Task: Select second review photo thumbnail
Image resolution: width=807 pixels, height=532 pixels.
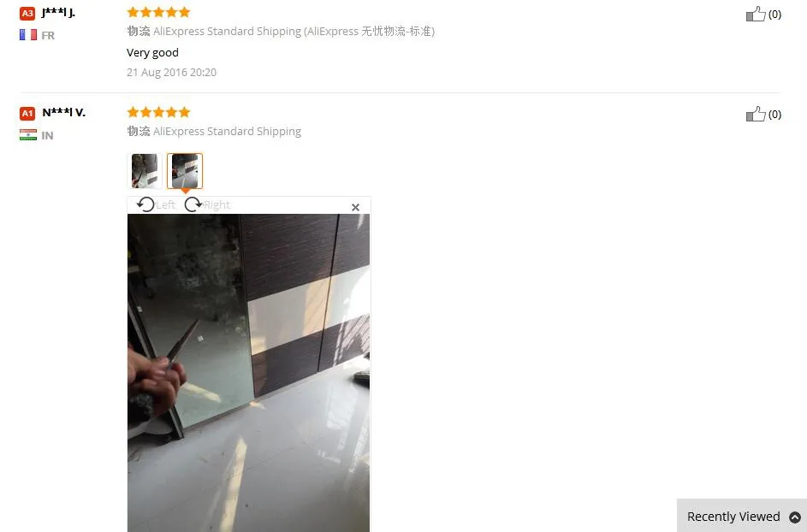Action: pos(185,171)
